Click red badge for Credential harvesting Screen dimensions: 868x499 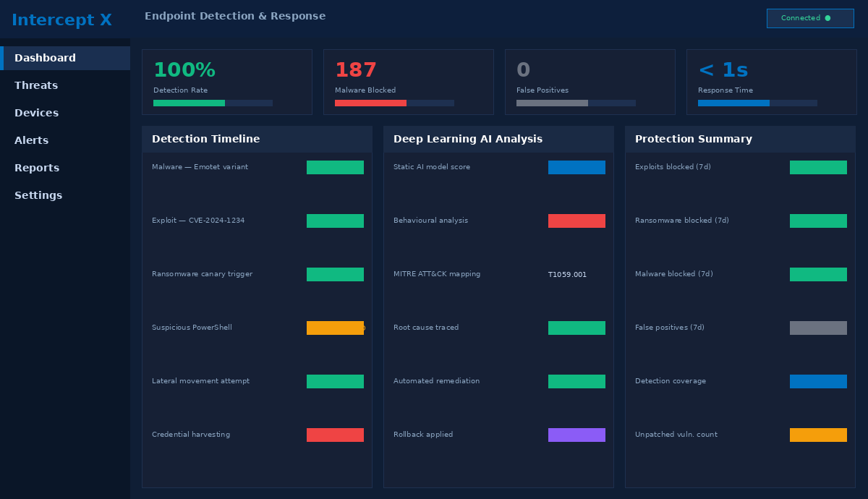pos(335,435)
